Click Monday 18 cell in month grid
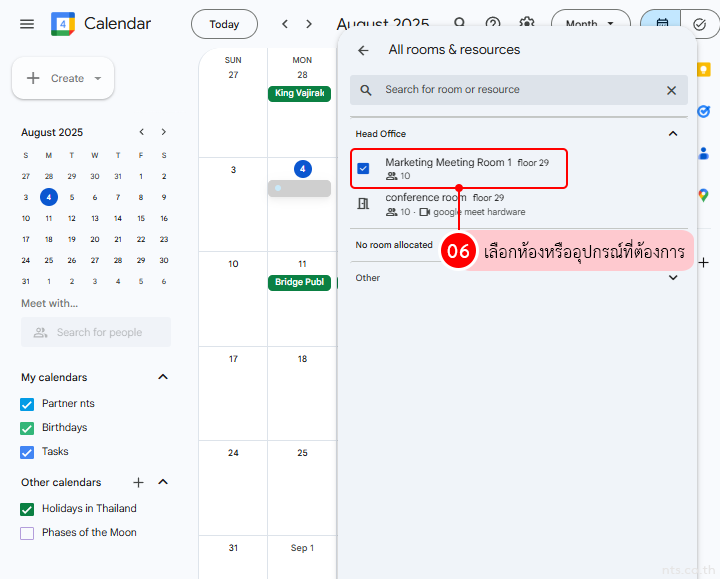Screen dimensions: 720x579 pyautogui.click(x=302, y=393)
